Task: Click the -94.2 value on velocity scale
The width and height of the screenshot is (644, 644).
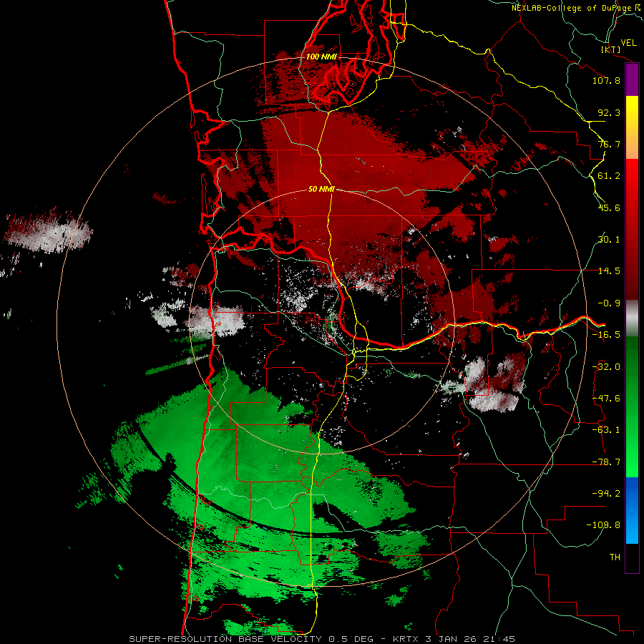Action: click(606, 494)
